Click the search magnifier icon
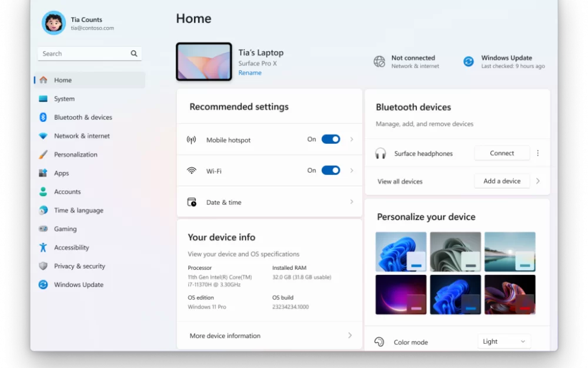Viewport: 588px width, 368px height. click(134, 54)
